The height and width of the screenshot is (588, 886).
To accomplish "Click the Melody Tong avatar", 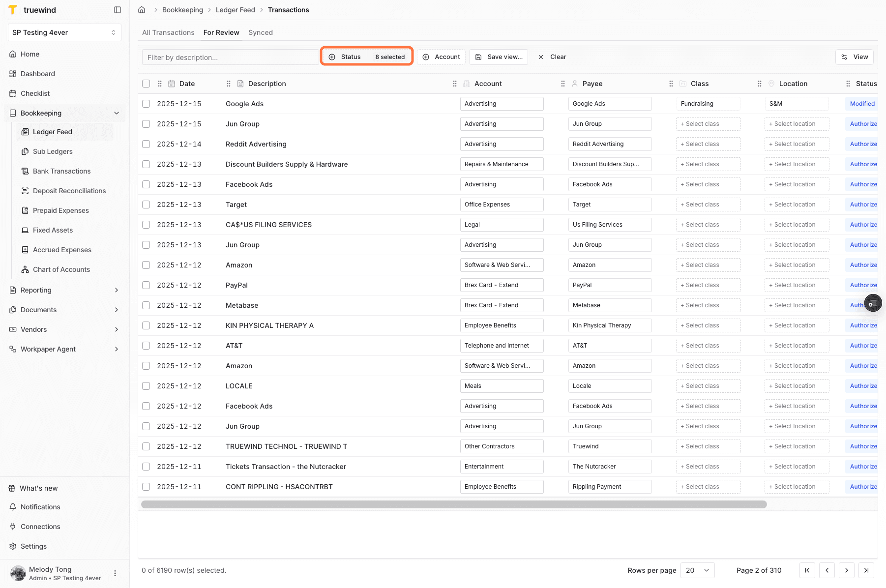I will (18, 573).
